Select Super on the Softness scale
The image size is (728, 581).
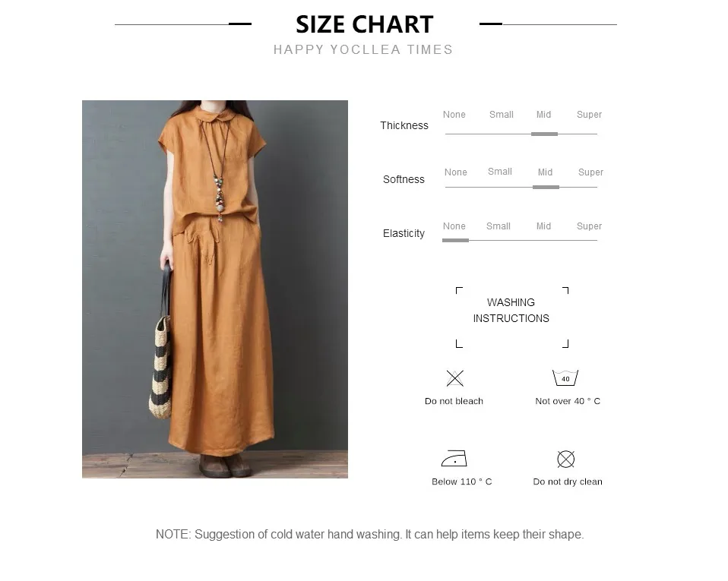(x=590, y=172)
